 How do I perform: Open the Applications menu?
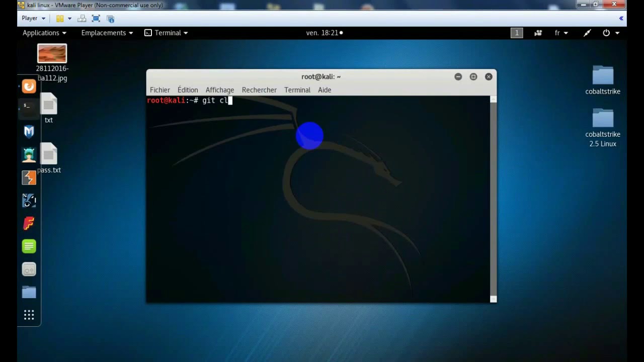[44, 33]
